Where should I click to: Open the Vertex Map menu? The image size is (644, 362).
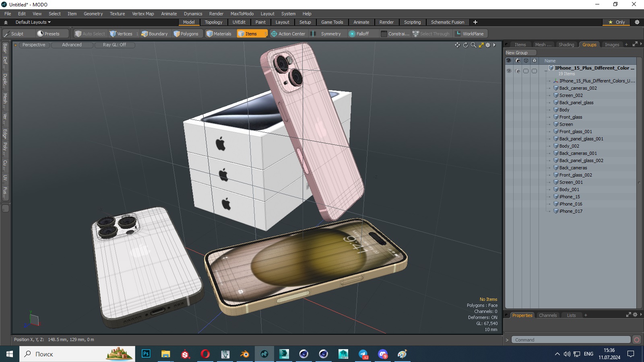143,14
